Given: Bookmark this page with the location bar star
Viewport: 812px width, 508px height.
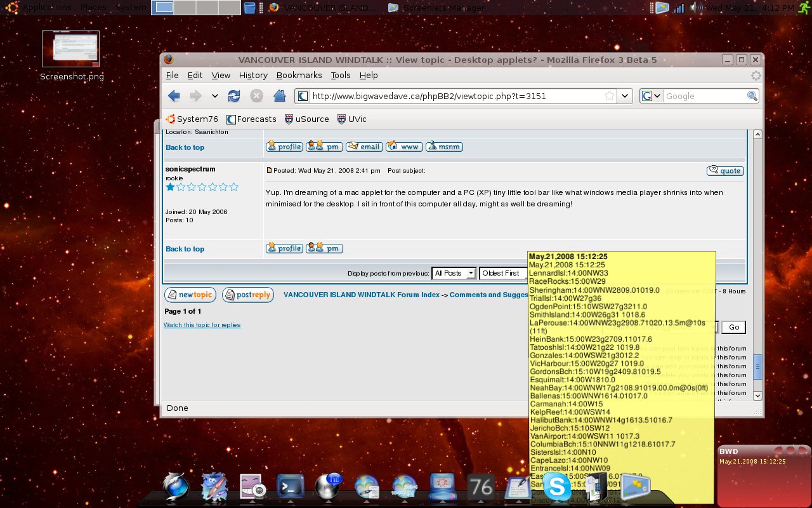Looking at the screenshot, I should tap(609, 96).
